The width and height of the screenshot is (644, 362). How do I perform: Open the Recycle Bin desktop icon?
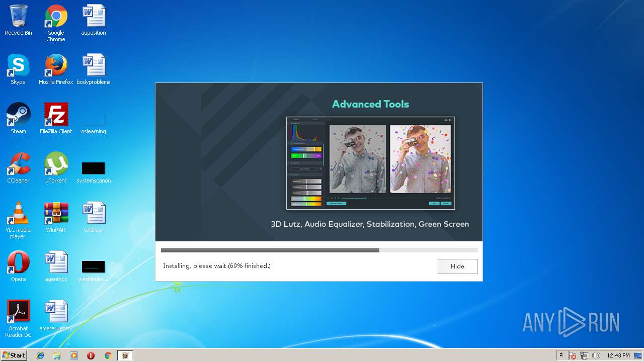point(18,20)
